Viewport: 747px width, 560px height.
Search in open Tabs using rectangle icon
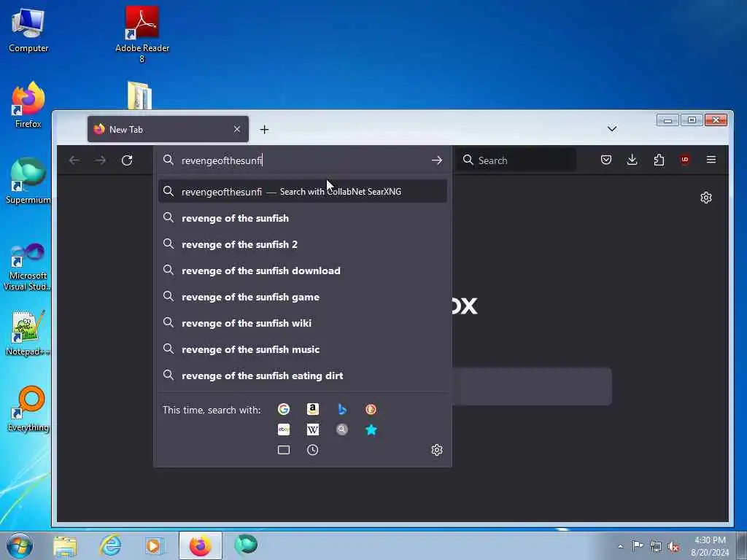284,450
